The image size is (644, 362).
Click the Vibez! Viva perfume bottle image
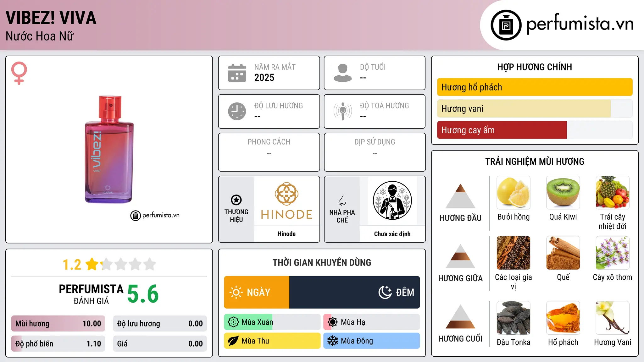[x=109, y=150]
